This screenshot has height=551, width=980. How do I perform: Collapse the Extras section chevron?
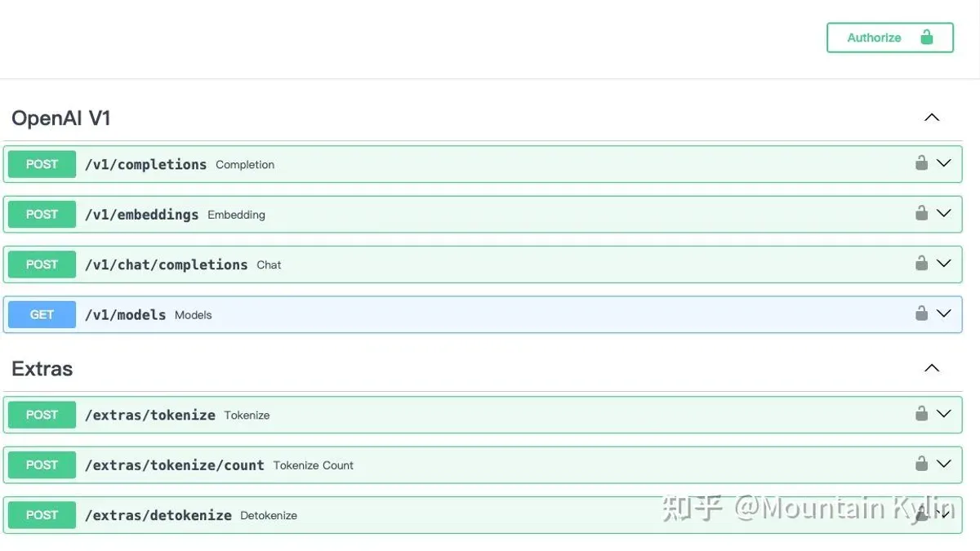coord(932,368)
